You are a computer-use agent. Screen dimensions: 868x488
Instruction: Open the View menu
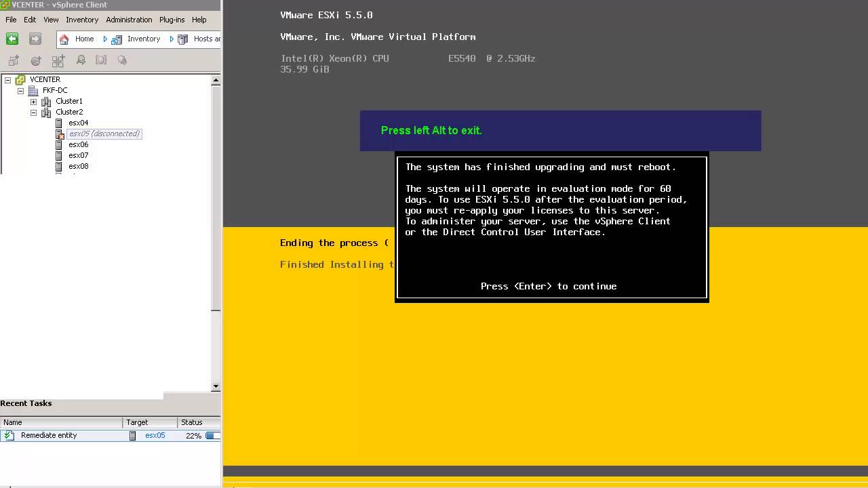coord(51,20)
